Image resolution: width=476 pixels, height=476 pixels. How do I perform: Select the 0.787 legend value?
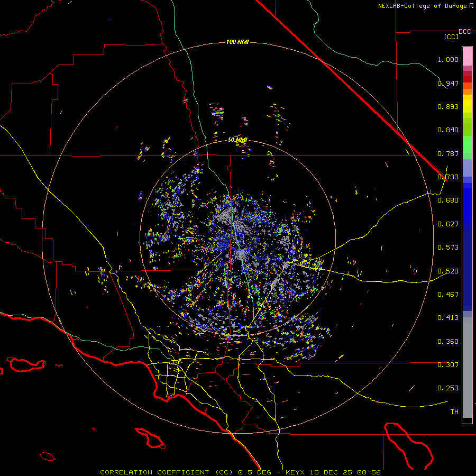coord(448,153)
